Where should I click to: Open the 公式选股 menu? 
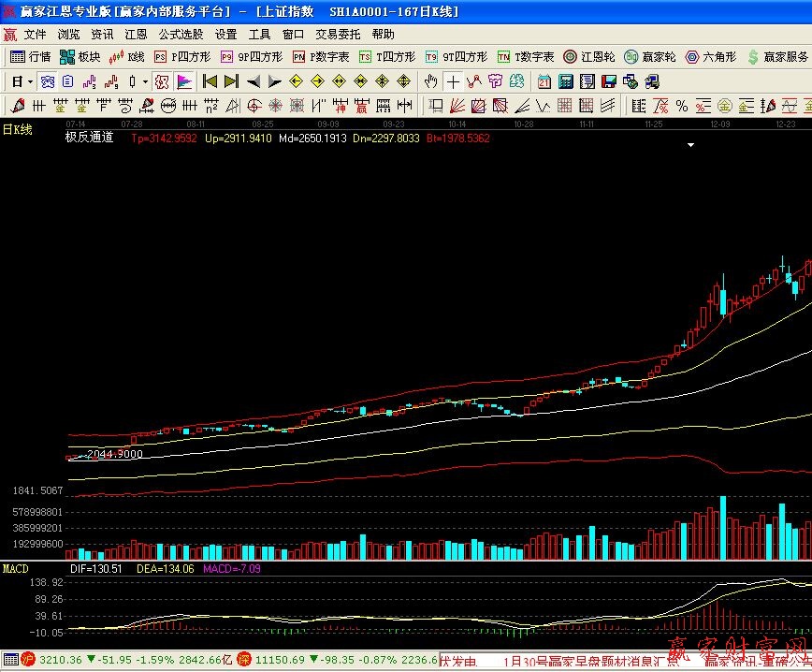coord(181,35)
